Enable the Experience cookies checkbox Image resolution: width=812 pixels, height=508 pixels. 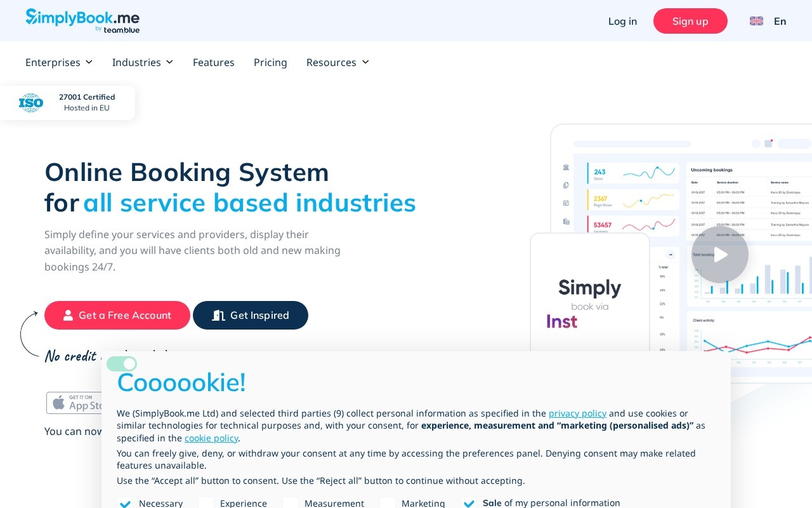click(206, 503)
